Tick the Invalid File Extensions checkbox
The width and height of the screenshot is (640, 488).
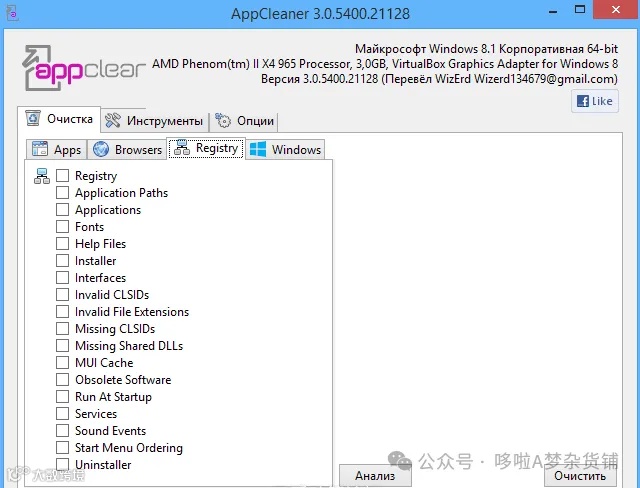(x=62, y=311)
